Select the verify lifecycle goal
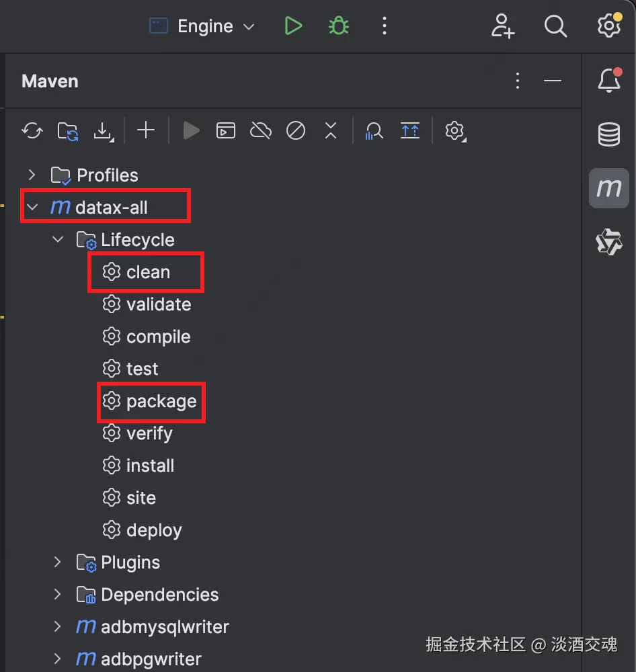 (137, 433)
